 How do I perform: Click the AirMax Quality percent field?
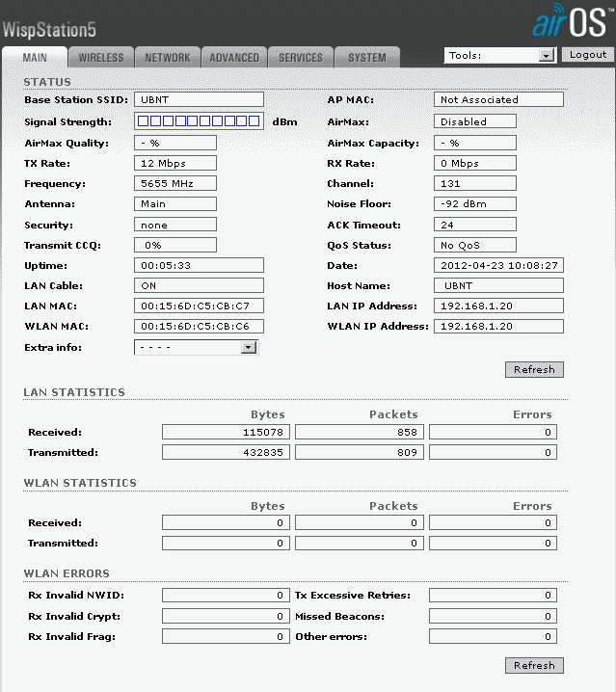click(175, 143)
